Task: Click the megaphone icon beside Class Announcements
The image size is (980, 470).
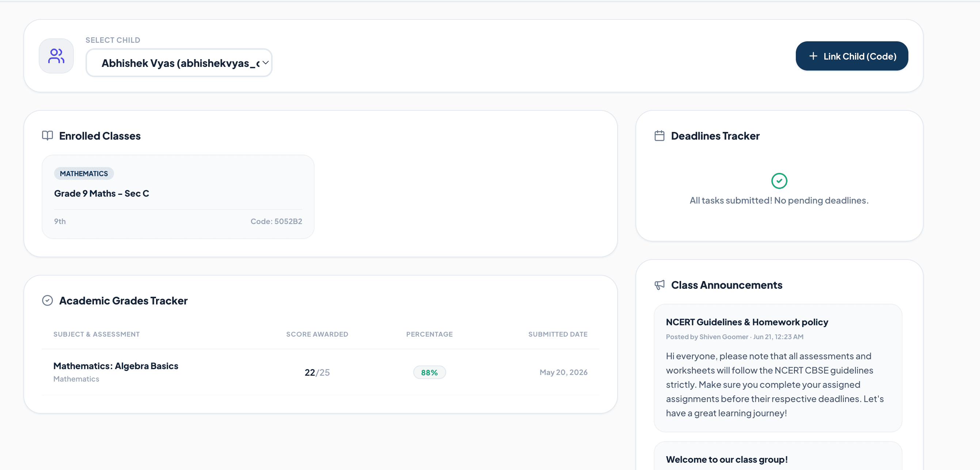Action: 659,285
